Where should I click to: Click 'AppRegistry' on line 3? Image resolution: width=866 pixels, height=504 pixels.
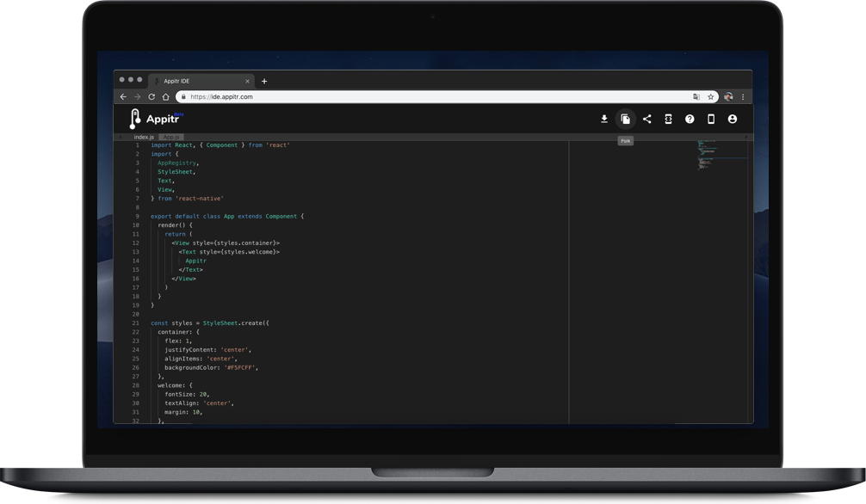click(176, 163)
